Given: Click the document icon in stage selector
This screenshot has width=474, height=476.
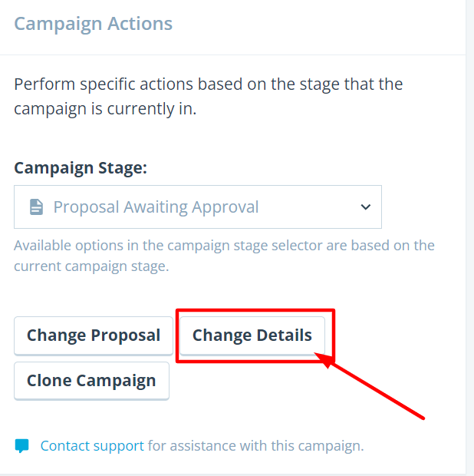Looking at the screenshot, I should click(36, 207).
